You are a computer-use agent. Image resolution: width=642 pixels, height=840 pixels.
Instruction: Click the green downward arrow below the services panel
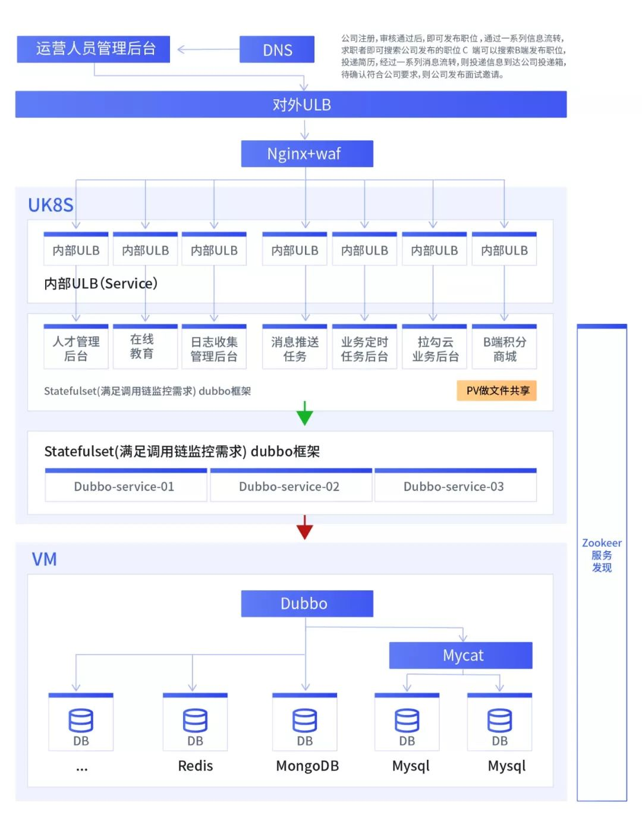tap(304, 413)
